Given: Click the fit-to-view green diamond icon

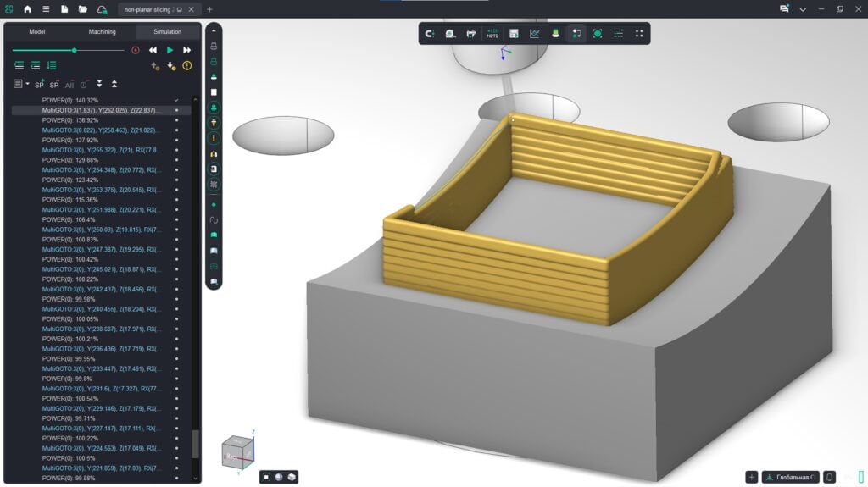Looking at the screenshot, I should [598, 34].
